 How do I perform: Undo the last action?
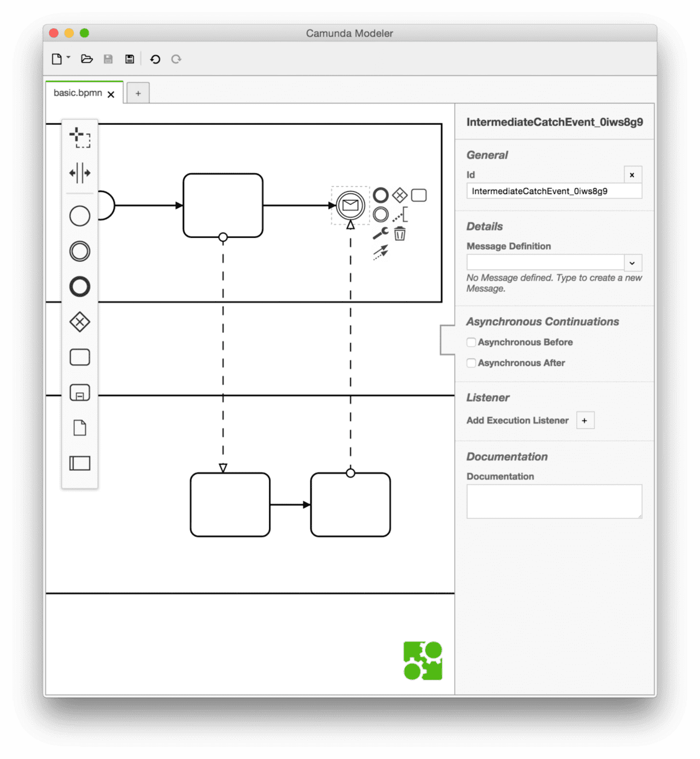pos(155,59)
